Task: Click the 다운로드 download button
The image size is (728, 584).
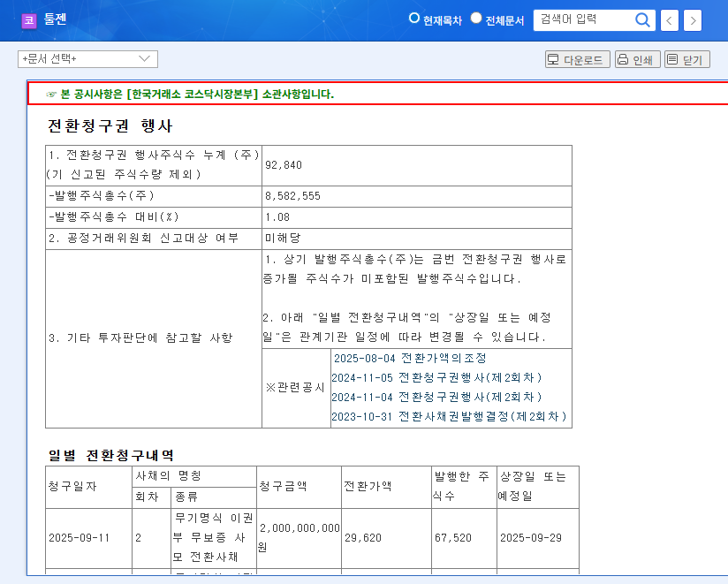Action: [577, 59]
